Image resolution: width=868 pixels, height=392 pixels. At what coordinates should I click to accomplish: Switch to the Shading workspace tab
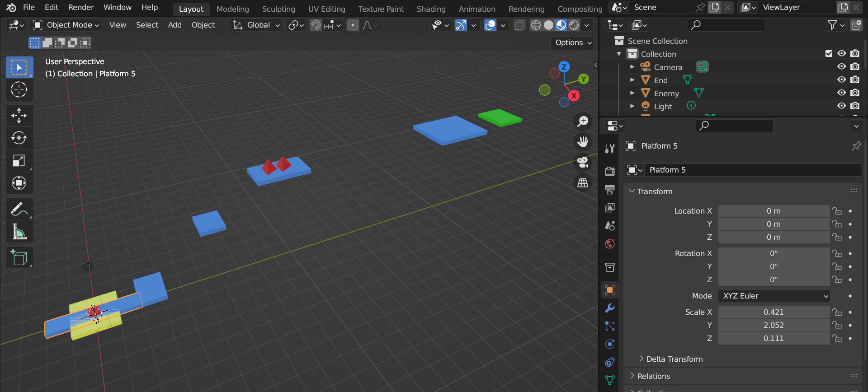click(x=430, y=9)
